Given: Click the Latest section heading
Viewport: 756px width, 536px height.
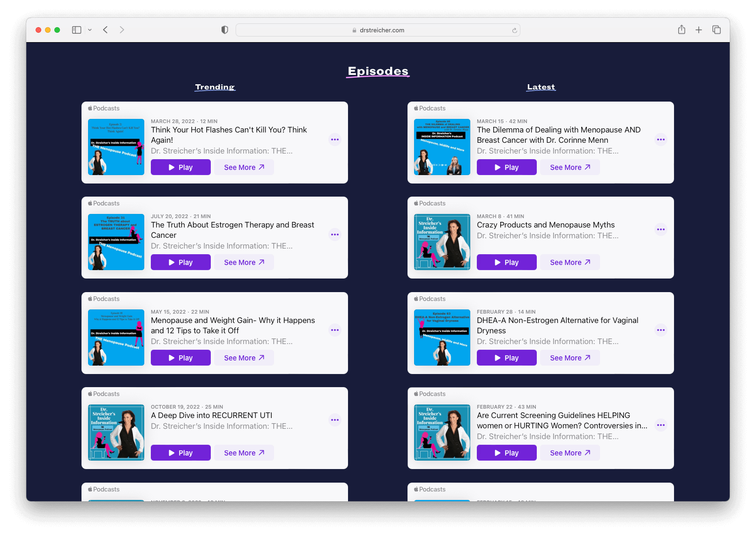Looking at the screenshot, I should click(x=541, y=87).
